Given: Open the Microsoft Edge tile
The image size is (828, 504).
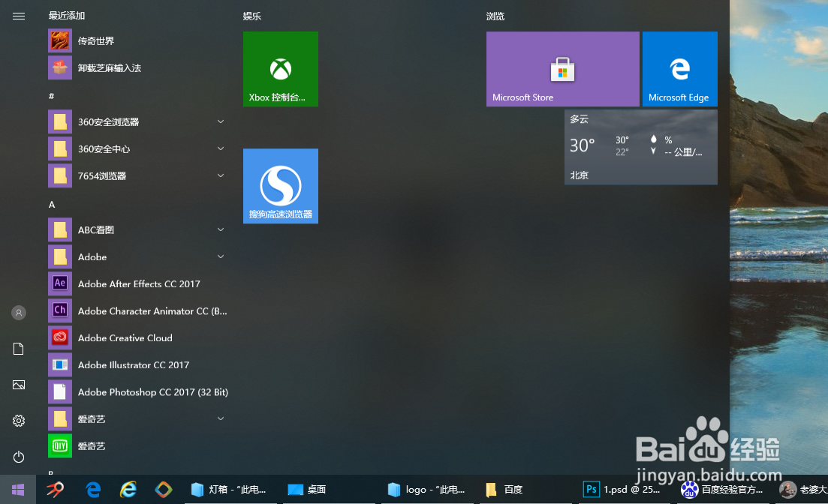Looking at the screenshot, I should (679, 69).
